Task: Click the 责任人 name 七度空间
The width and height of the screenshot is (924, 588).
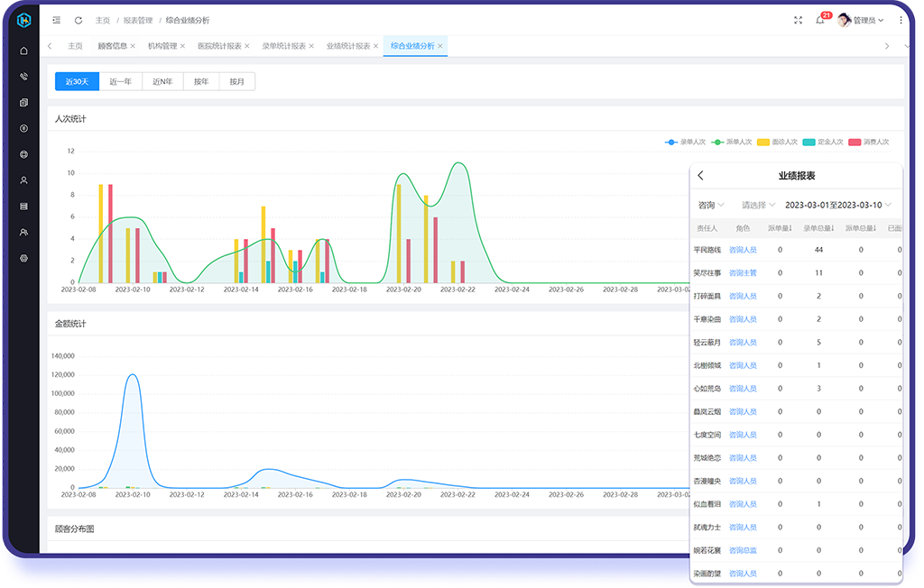Action: [x=707, y=435]
